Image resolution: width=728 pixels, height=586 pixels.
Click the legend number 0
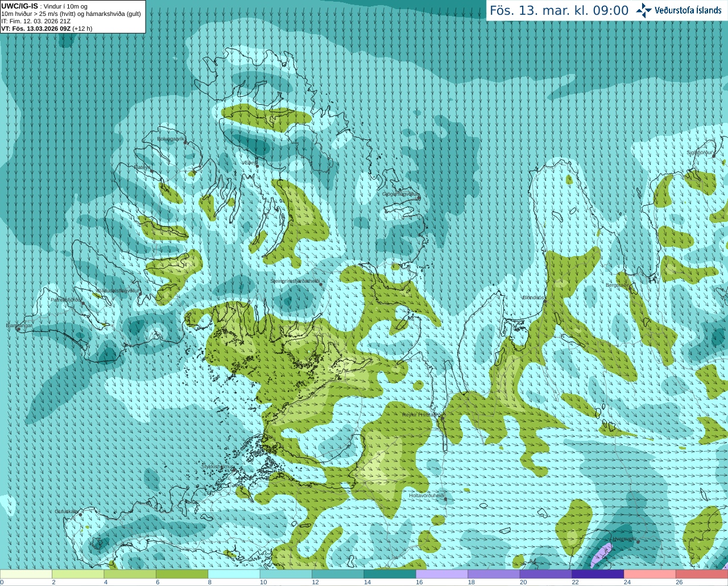(x=2, y=582)
